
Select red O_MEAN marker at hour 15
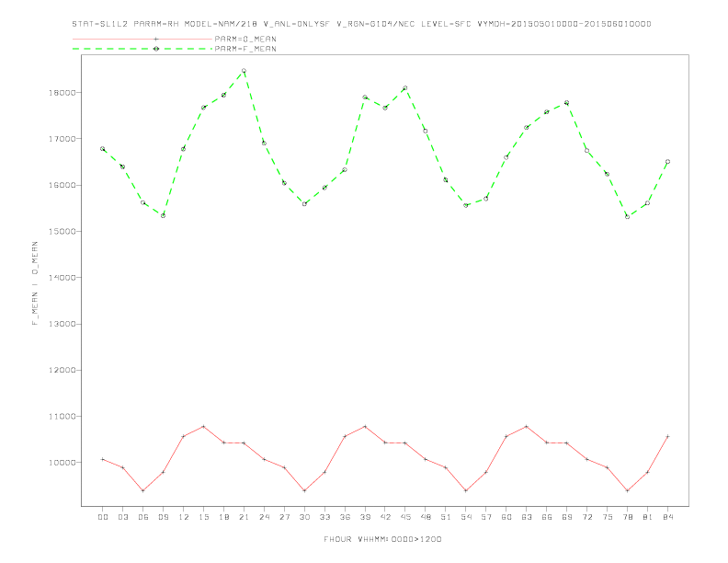tap(203, 427)
